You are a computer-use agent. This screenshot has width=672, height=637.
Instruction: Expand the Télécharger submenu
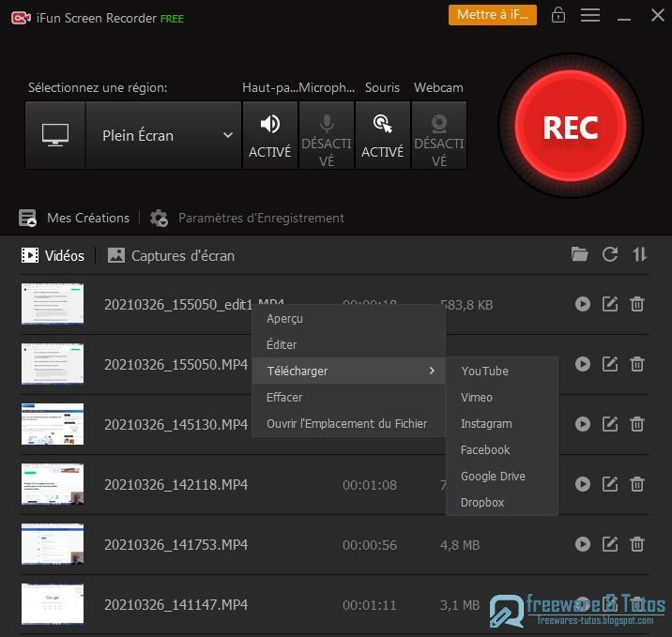tap(349, 371)
